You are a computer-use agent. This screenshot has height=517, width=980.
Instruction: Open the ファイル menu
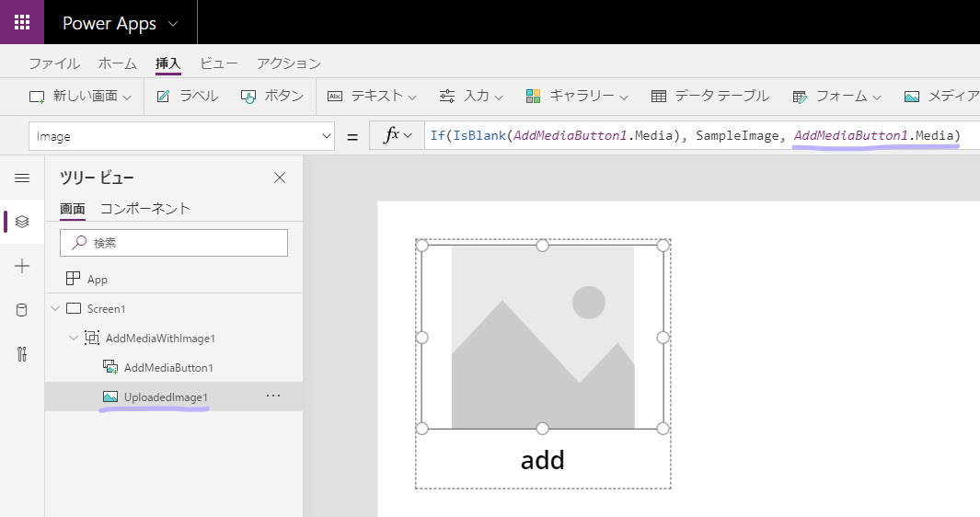pyautogui.click(x=53, y=63)
